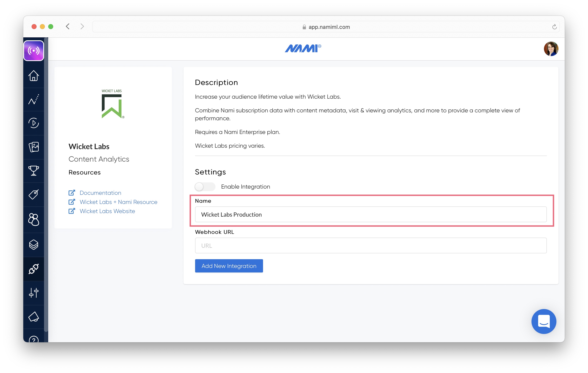Open the customers people sidebar icon
This screenshot has height=373, width=588.
(x=34, y=220)
